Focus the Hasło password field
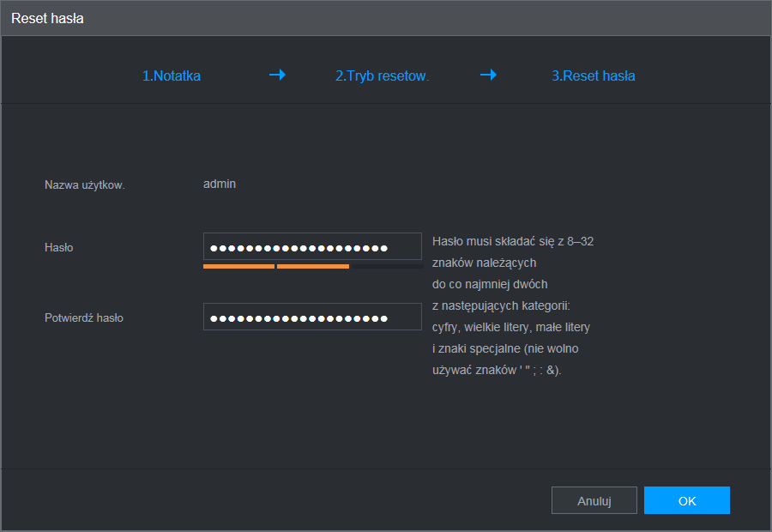The image size is (772, 532). click(x=312, y=247)
